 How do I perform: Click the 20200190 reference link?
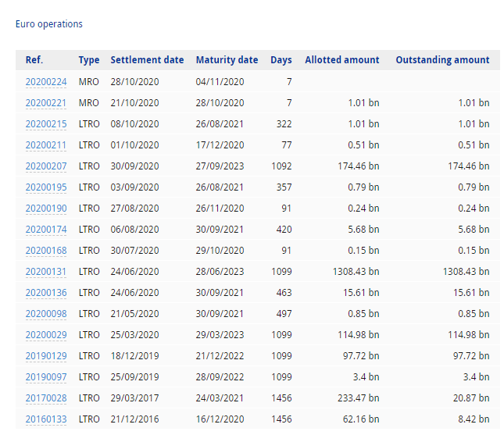tap(46, 208)
